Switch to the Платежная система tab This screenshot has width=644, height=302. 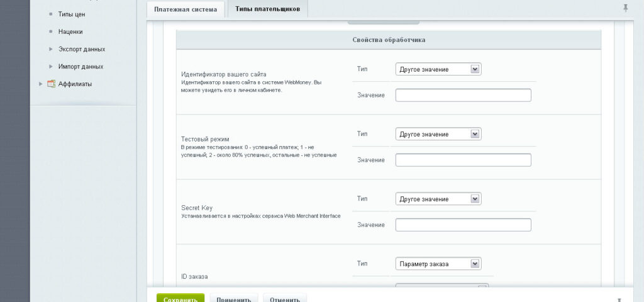point(186,9)
